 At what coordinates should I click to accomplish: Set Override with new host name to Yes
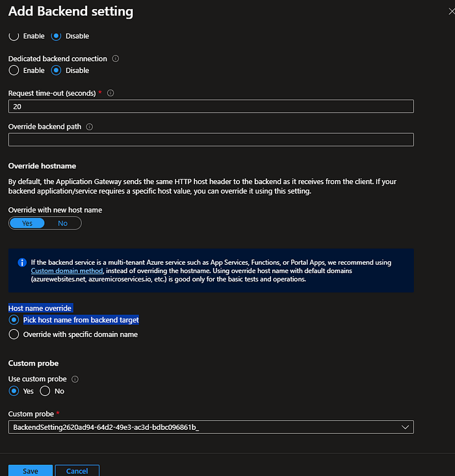[x=27, y=224]
